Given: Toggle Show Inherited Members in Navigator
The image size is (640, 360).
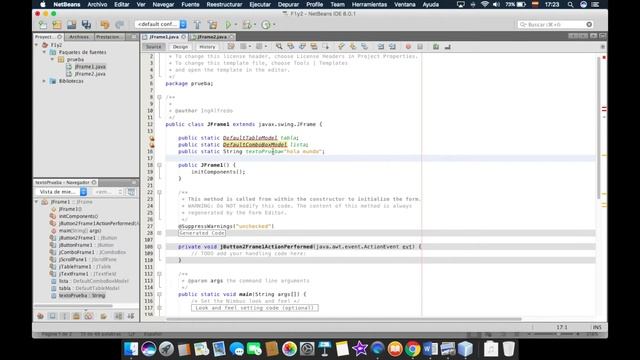Looking at the screenshot, I should pos(40,316).
